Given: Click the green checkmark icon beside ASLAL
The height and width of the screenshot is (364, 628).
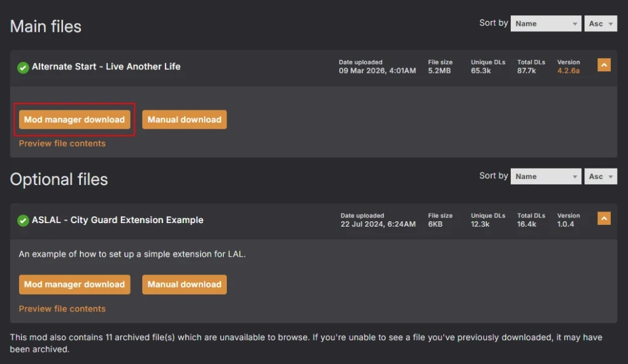Looking at the screenshot, I should click(x=23, y=220).
